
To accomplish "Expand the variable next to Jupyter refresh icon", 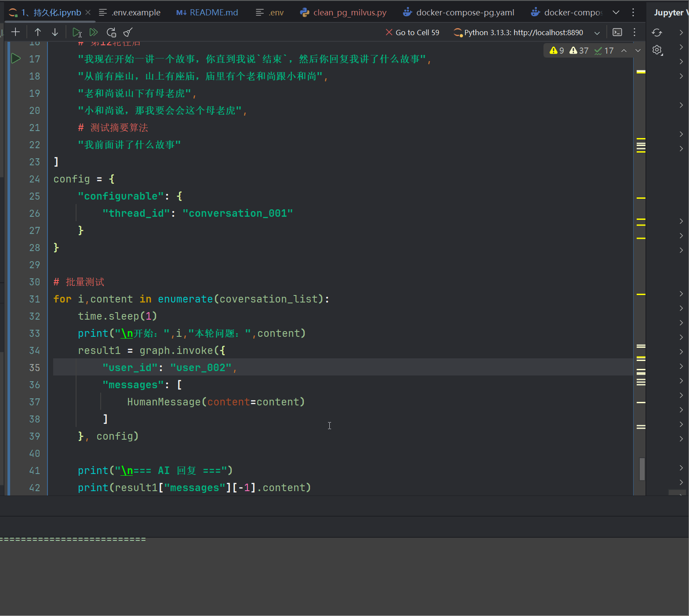I will click(x=681, y=33).
